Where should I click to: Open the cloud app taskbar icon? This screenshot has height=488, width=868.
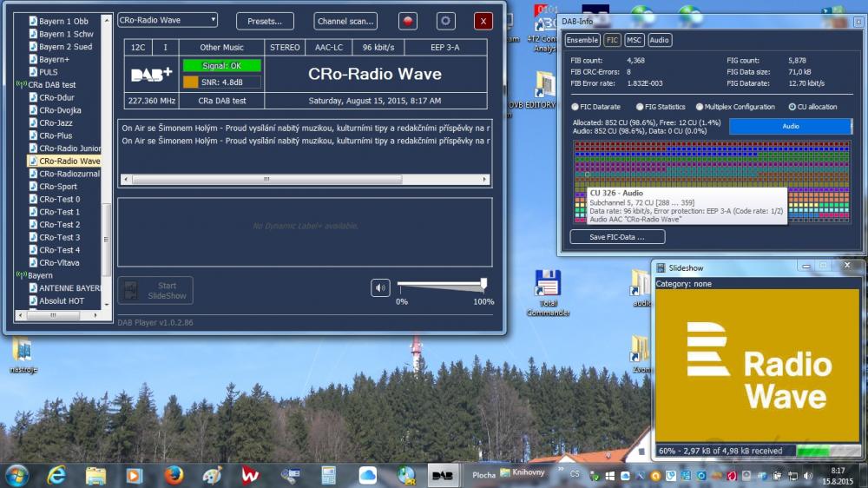coord(367,475)
